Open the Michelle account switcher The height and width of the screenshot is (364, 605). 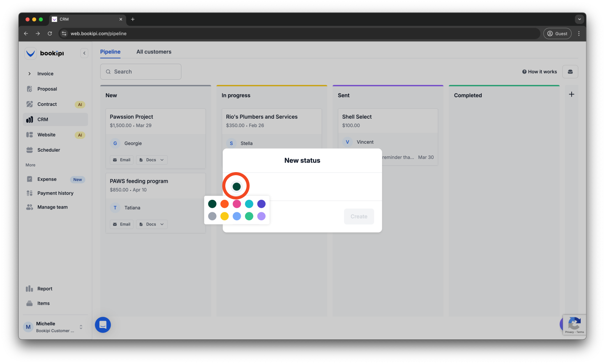click(55, 327)
